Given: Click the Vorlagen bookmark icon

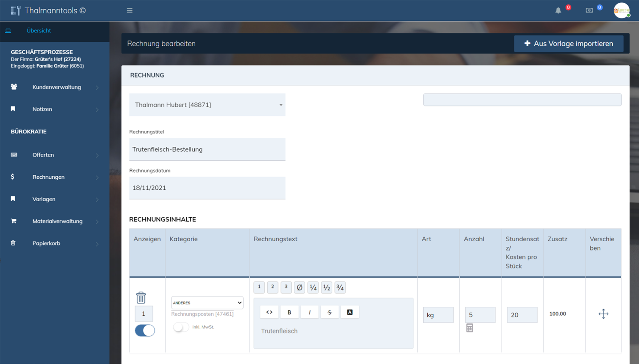Looking at the screenshot, I should click(x=13, y=199).
